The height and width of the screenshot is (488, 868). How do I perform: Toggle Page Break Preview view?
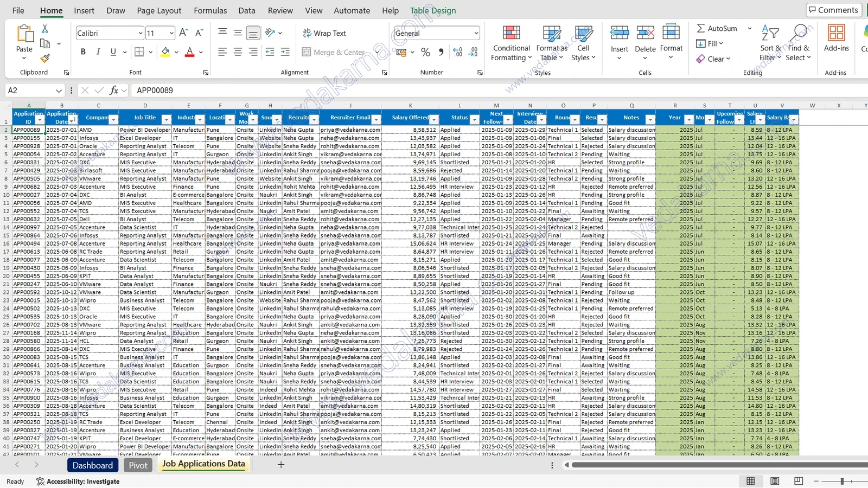pos(799,481)
